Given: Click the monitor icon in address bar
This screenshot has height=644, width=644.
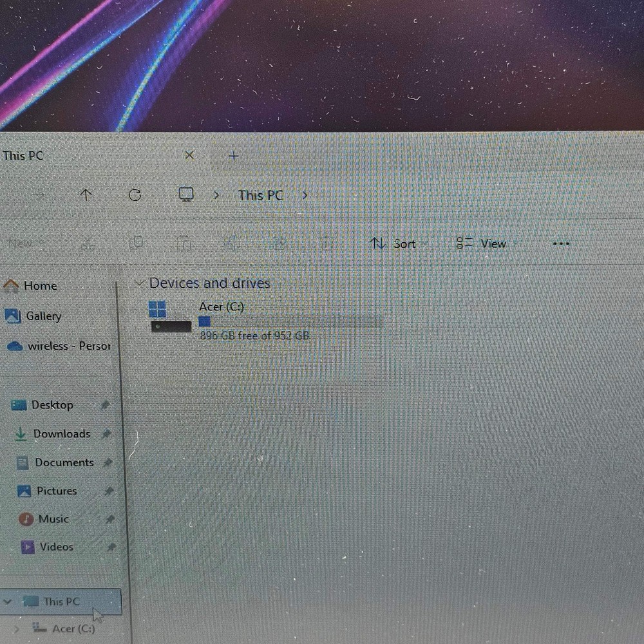Looking at the screenshot, I should tap(186, 195).
